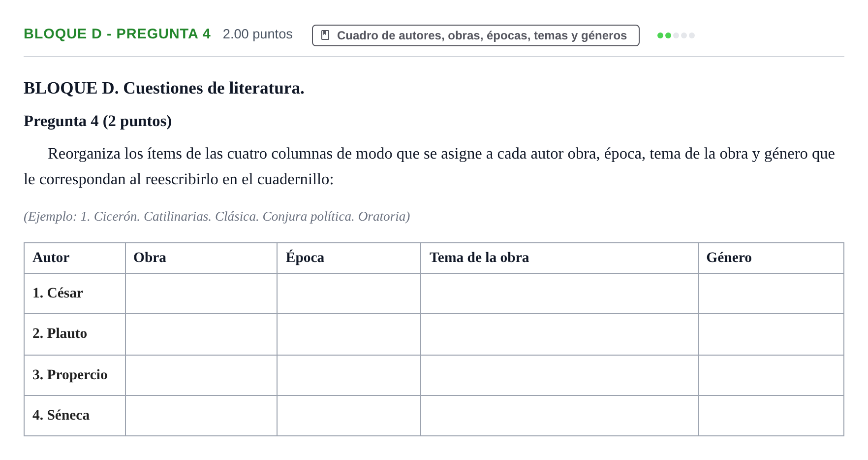Select the '3. Propercio' row label
Screen dimensions: 868x460
70,375
